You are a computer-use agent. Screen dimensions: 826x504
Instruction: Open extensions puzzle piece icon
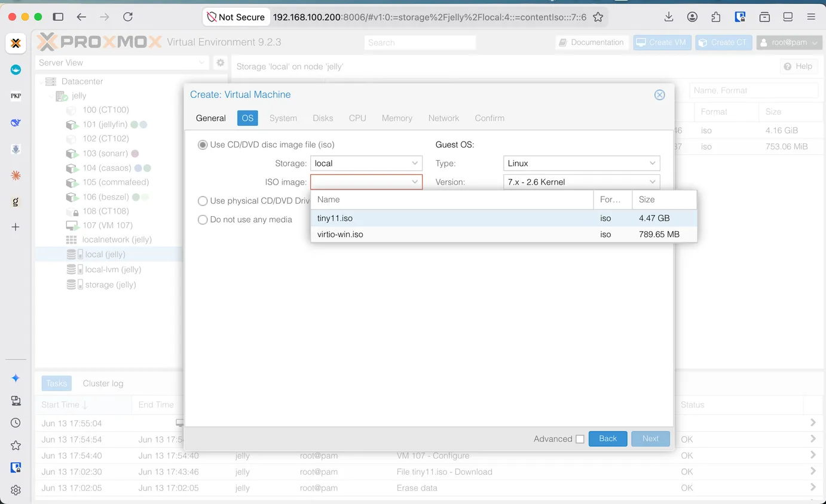716,17
